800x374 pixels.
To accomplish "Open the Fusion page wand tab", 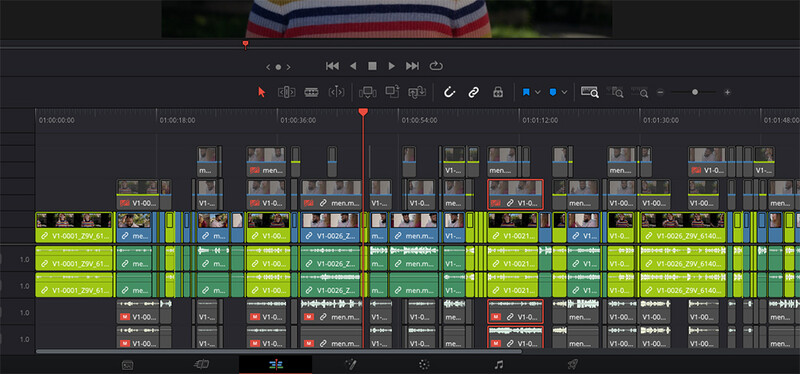I will click(x=351, y=364).
